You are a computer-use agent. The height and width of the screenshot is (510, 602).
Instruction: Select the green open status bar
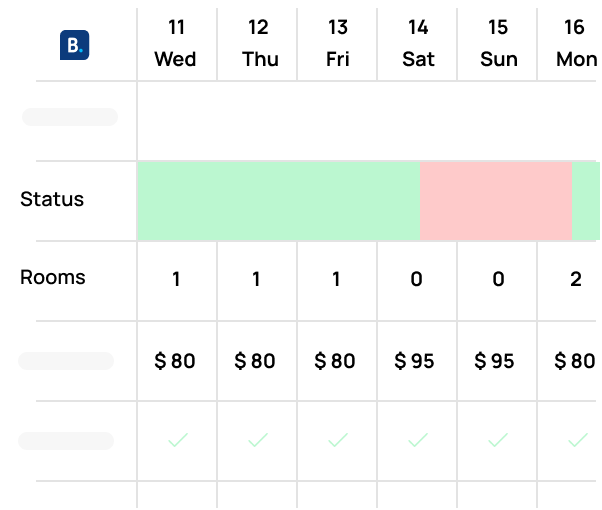click(x=279, y=201)
